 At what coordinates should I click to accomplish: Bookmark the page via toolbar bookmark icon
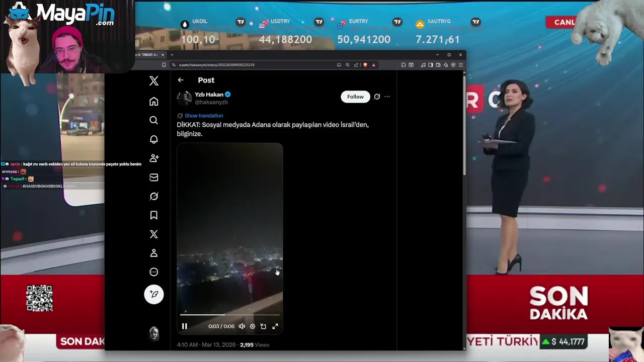[164, 65]
